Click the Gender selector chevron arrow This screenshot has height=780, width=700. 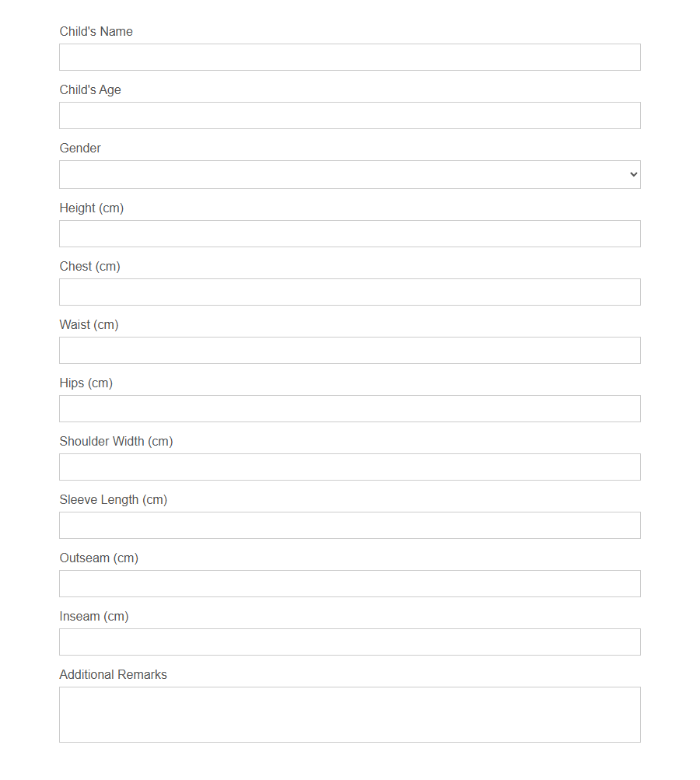[633, 174]
